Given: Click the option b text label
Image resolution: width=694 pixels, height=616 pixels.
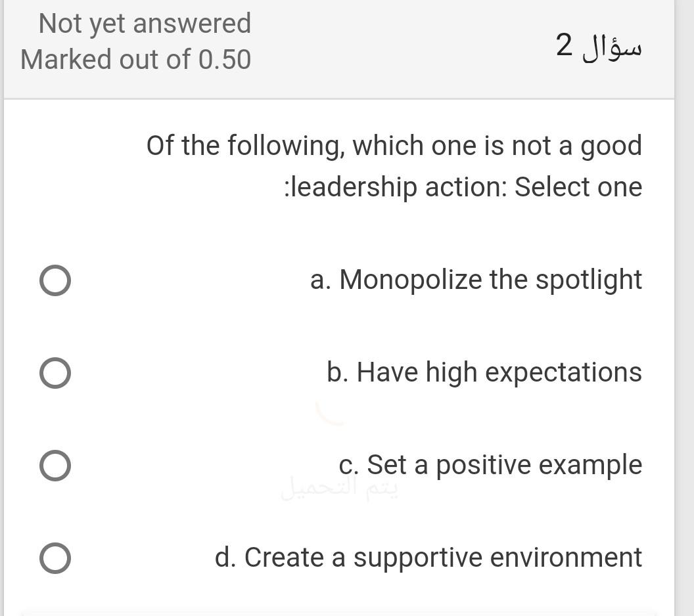Looking at the screenshot, I should click(x=483, y=372).
